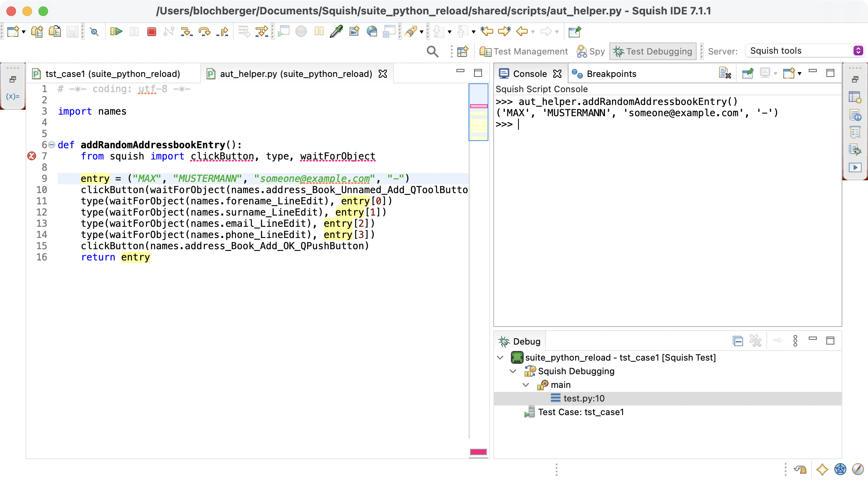The image size is (868, 480).
Task: Click the Run/Play test execution icon
Action: 117,32
